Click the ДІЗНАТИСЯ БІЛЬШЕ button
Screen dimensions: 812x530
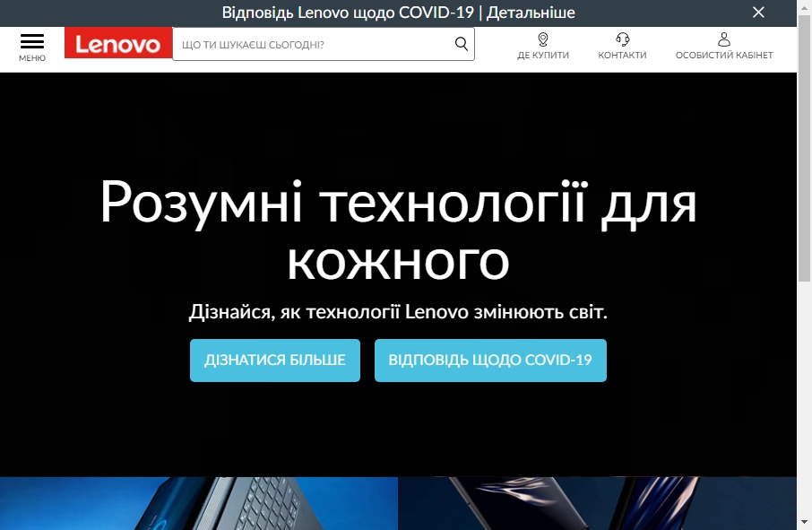coord(274,360)
